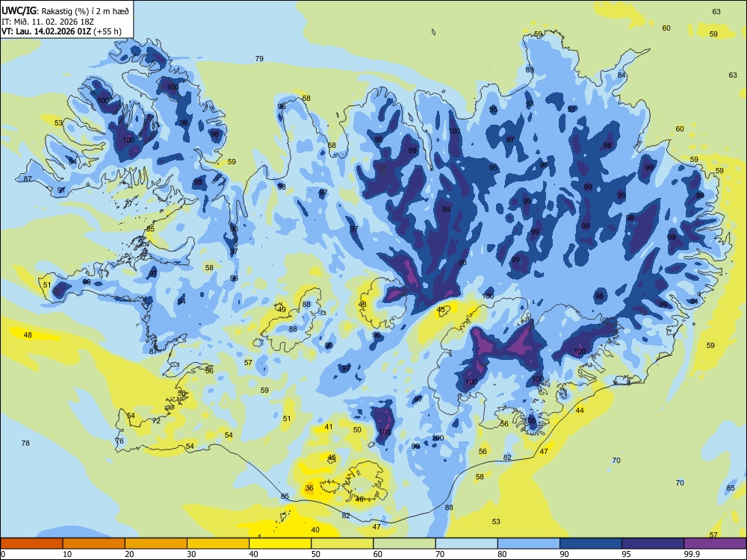Click the '84' value in the northeast
This screenshot has width=747, height=560.
[x=622, y=75]
